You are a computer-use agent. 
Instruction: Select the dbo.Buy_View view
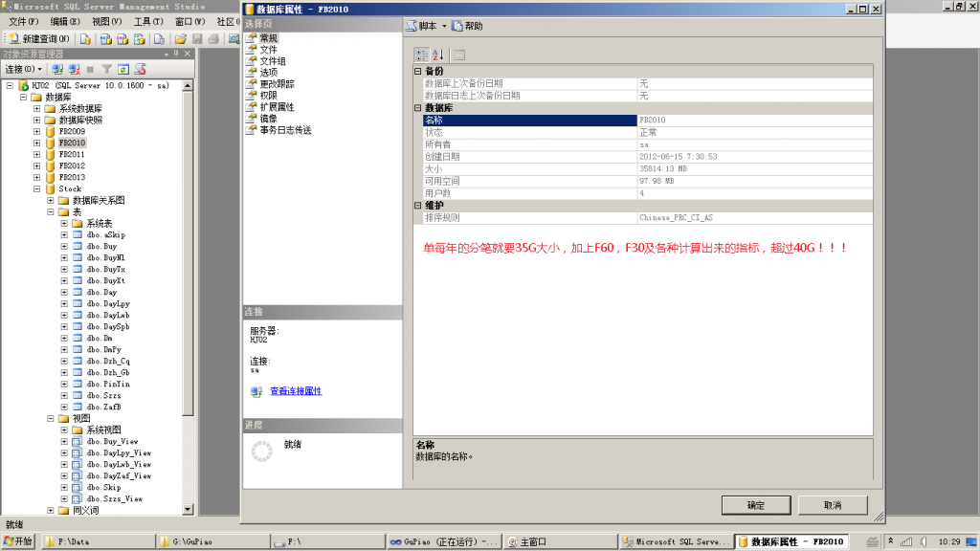(113, 442)
